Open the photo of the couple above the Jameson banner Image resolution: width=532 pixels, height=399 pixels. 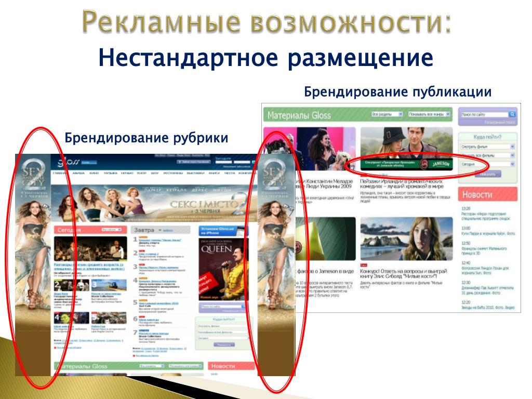406,143
